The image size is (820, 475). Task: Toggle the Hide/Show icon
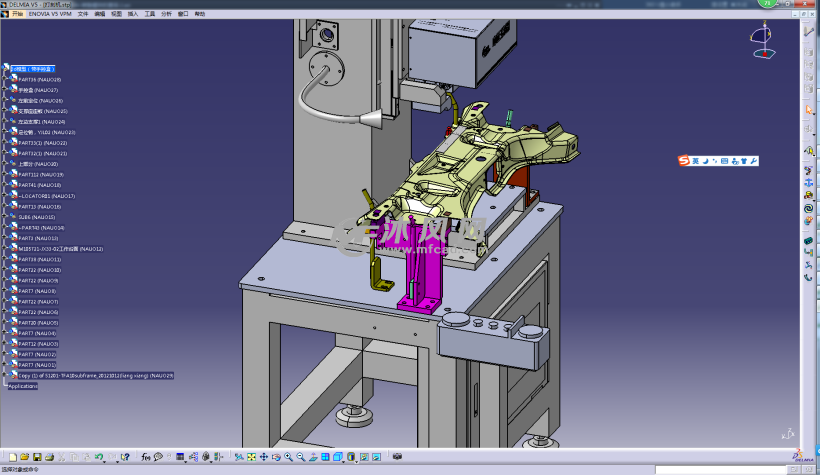coord(363,457)
